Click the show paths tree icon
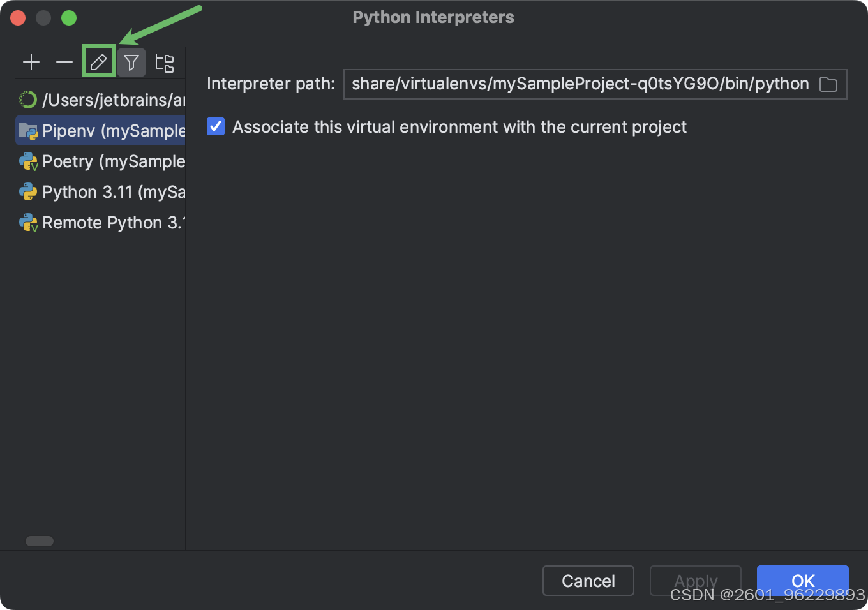Viewport: 868px width, 610px height. point(165,62)
